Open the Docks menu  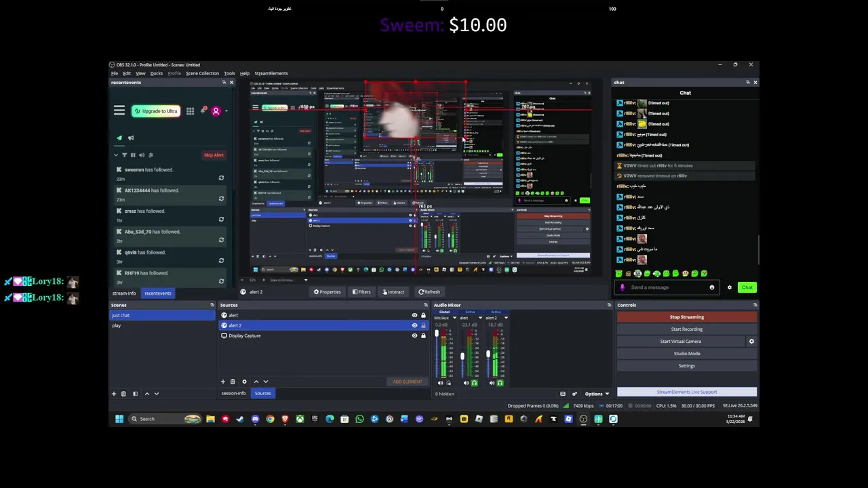pos(156,73)
